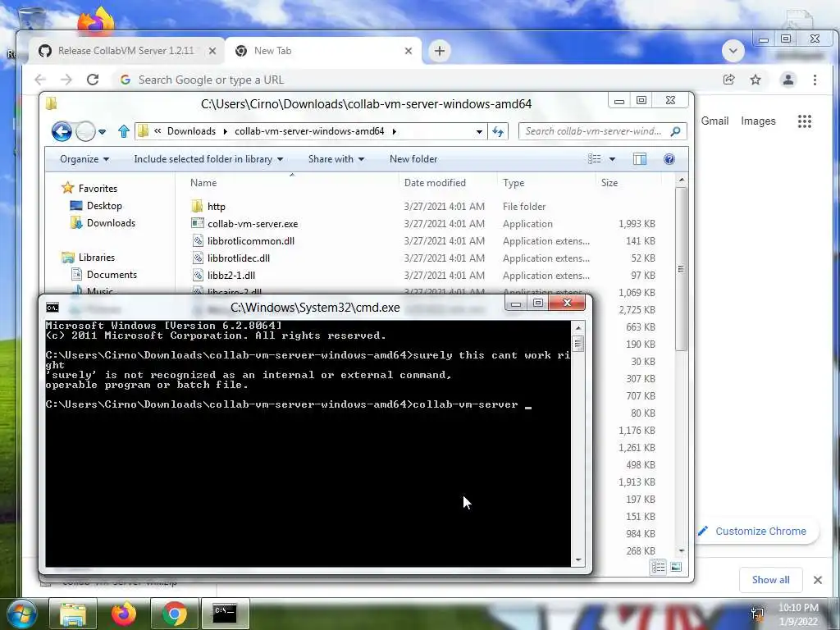Switch to the New Tab Chrome tab
The image size is (840, 630).
click(322, 51)
